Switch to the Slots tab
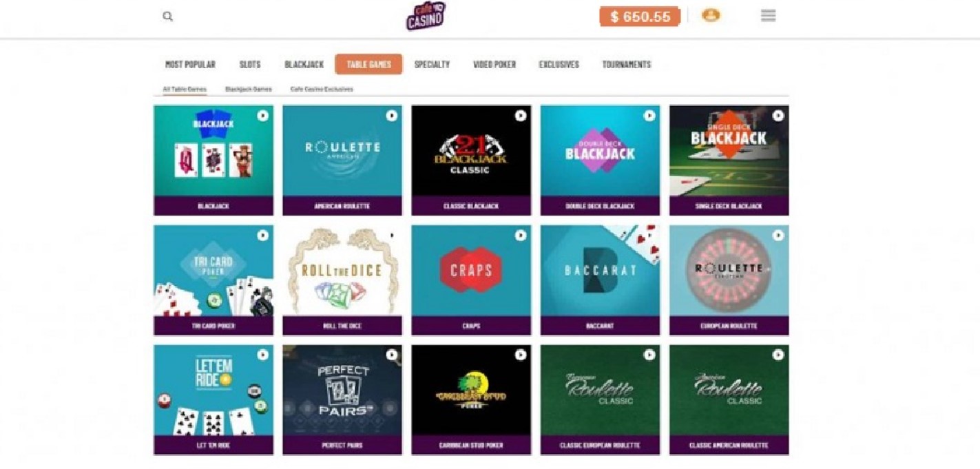The height and width of the screenshot is (469, 980). (250, 64)
